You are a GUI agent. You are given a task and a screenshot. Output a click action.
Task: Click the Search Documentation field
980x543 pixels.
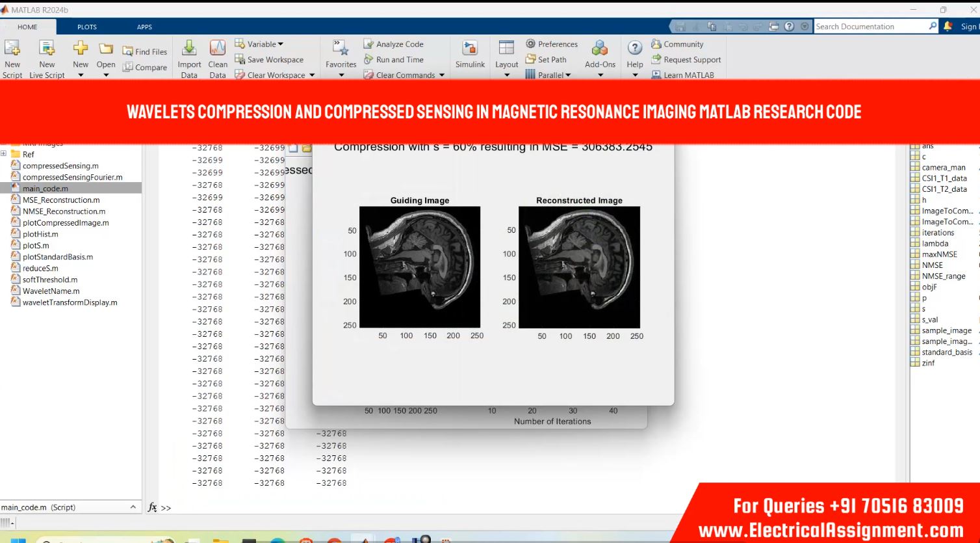coord(870,27)
